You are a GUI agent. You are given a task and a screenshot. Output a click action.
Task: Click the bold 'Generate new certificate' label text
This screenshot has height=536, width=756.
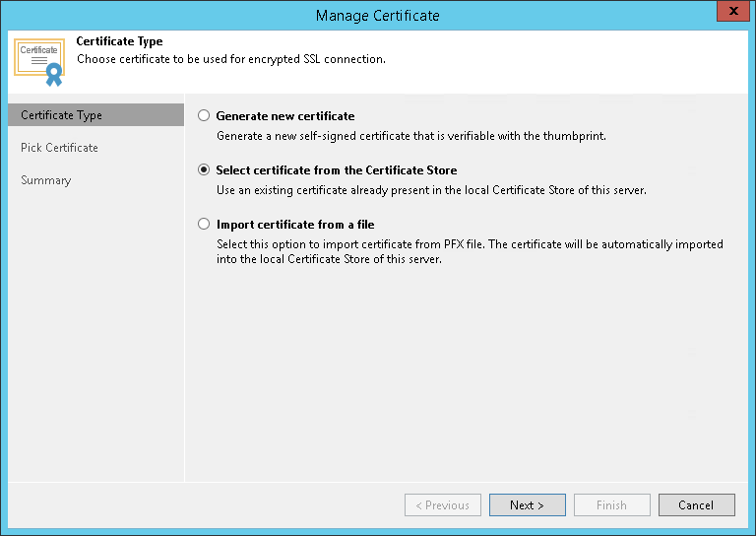tap(284, 116)
